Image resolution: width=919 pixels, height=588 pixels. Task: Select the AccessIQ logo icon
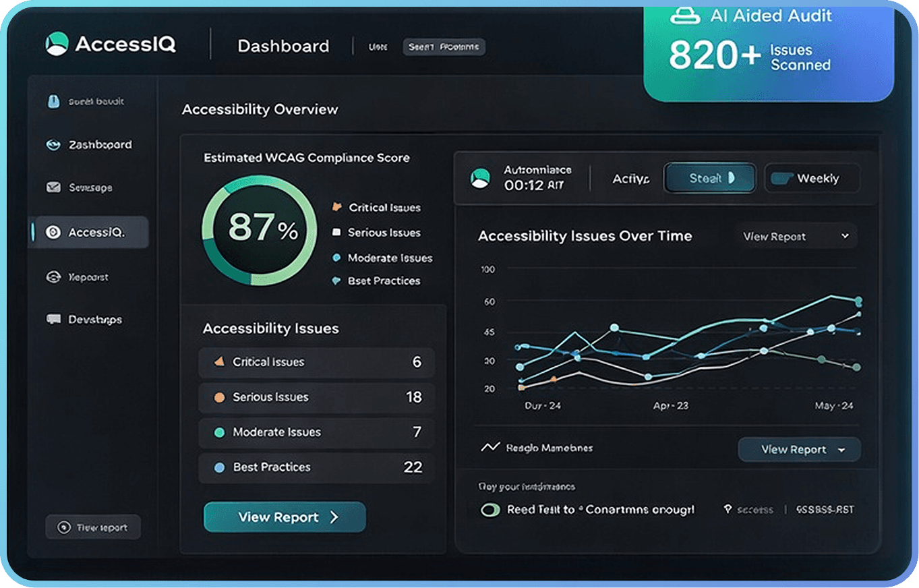(57, 43)
